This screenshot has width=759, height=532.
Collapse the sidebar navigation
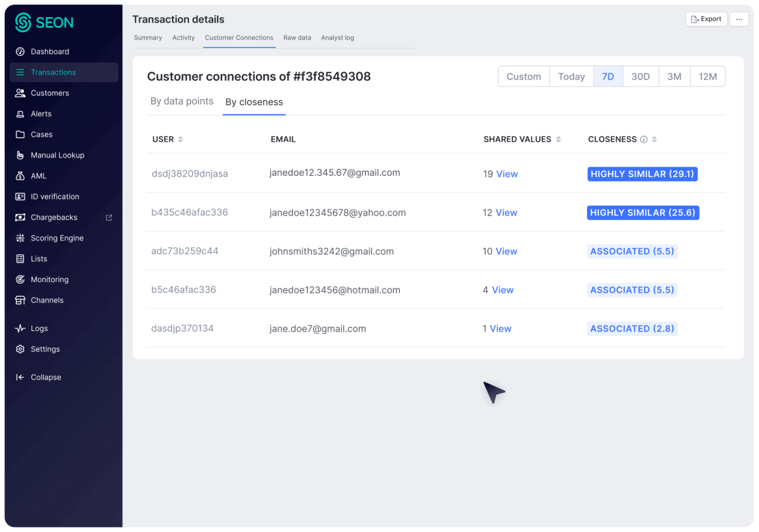[46, 377]
